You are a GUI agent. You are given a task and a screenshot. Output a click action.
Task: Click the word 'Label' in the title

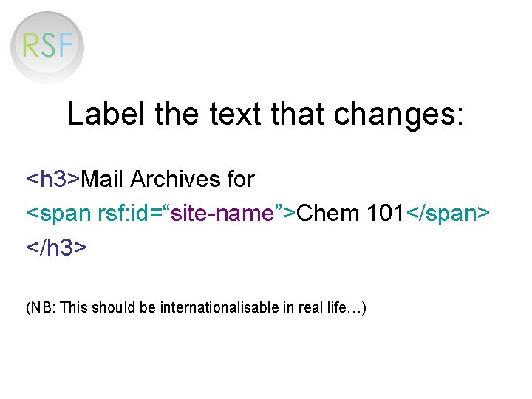click(x=106, y=114)
